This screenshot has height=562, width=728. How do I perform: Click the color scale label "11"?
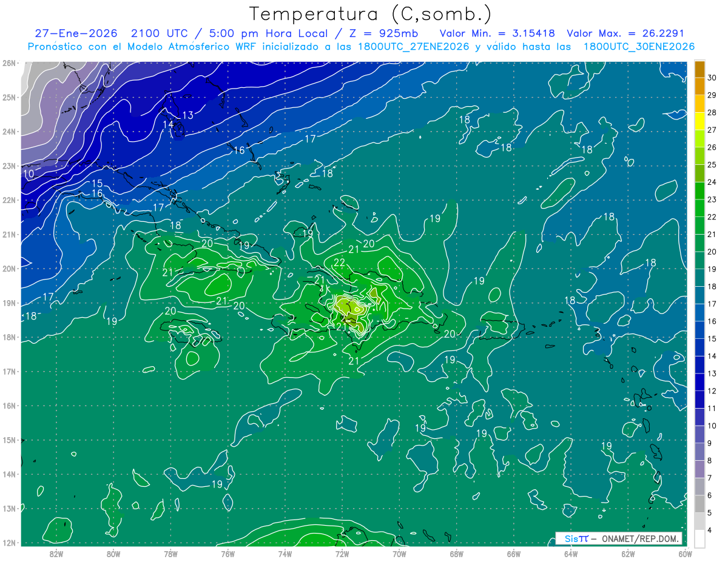[x=712, y=408]
